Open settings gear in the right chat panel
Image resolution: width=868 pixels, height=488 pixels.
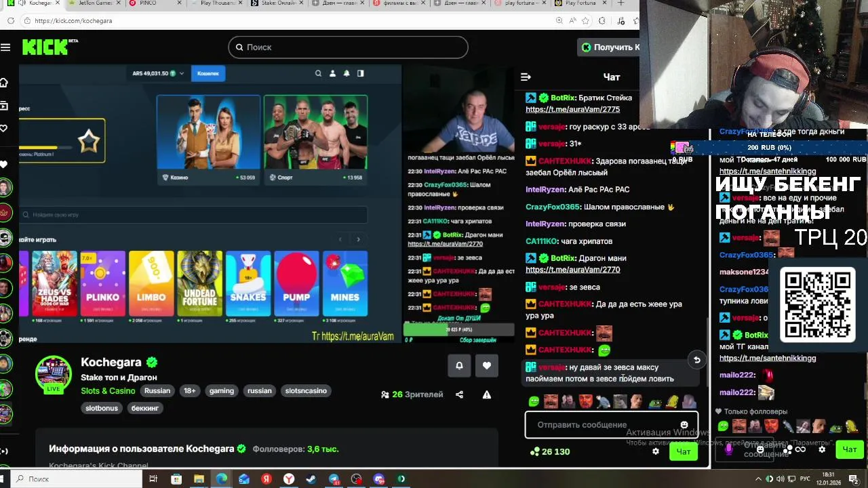pos(822,449)
